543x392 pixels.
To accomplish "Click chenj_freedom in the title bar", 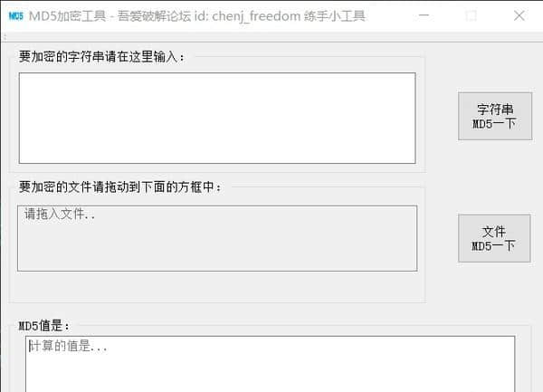I will pyautogui.click(x=256, y=16).
